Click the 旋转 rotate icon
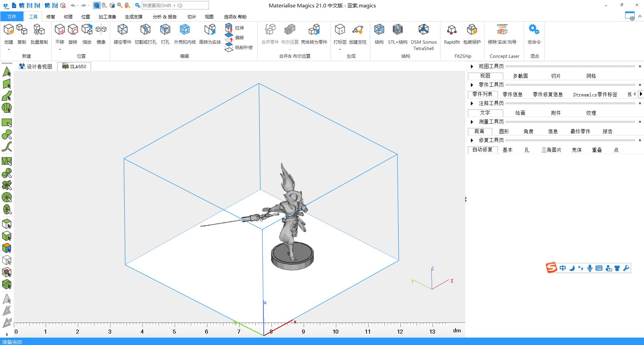Viewport: 644px width, 345px height. tap(73, 30)
